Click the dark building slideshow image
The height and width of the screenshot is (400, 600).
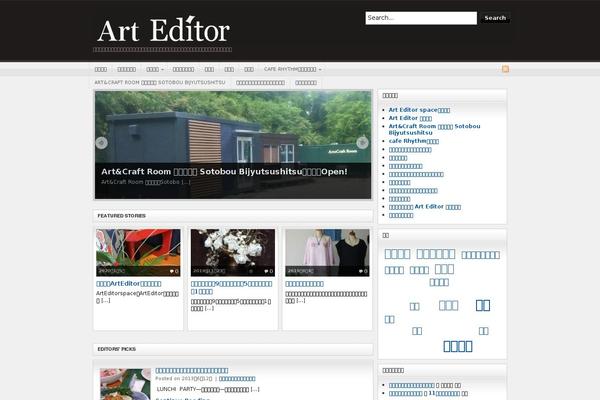coord(233,145)
